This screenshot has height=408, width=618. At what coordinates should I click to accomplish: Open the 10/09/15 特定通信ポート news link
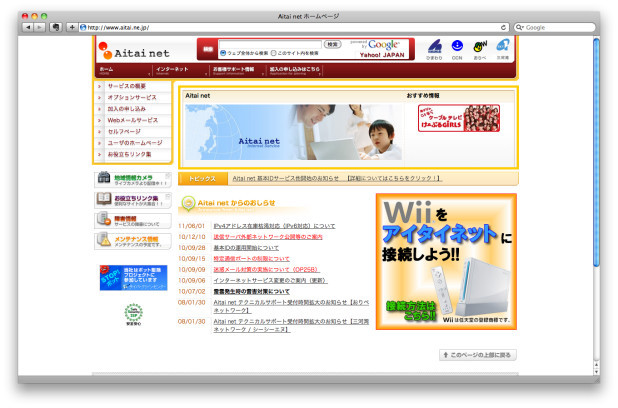[251, 259]
